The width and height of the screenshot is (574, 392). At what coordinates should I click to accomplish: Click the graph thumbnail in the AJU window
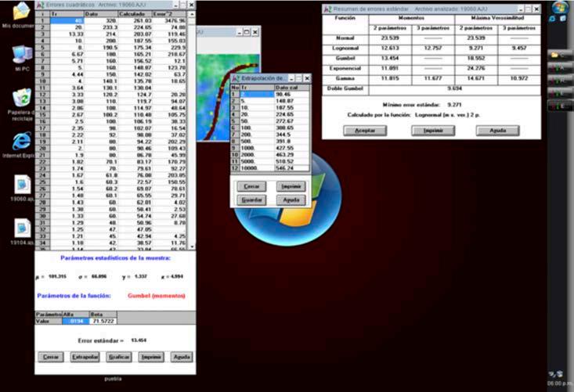228,98
